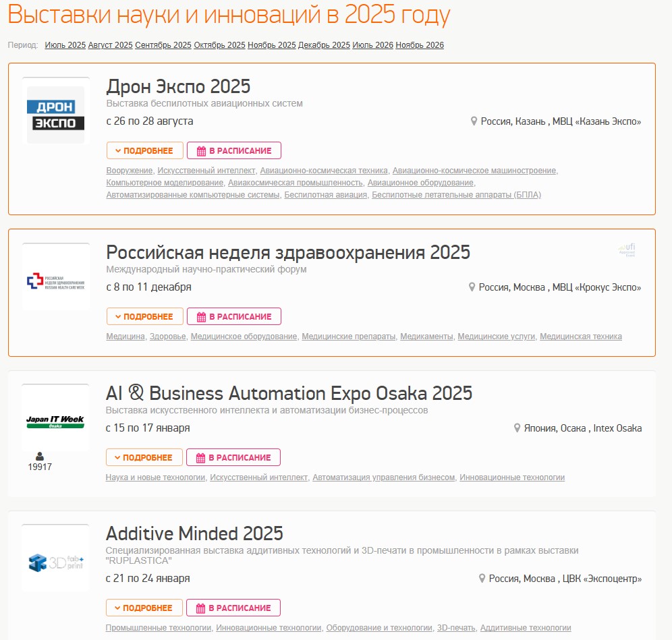
Task: Click В РАСПИСАНИЕ for Российская неделя здравоохранения
Action: click(x=233, y=316)
